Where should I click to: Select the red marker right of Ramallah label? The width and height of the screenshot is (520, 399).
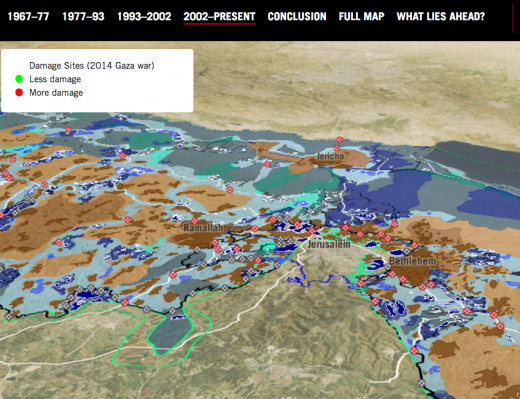pyautogui.click(x=255, y=228)
